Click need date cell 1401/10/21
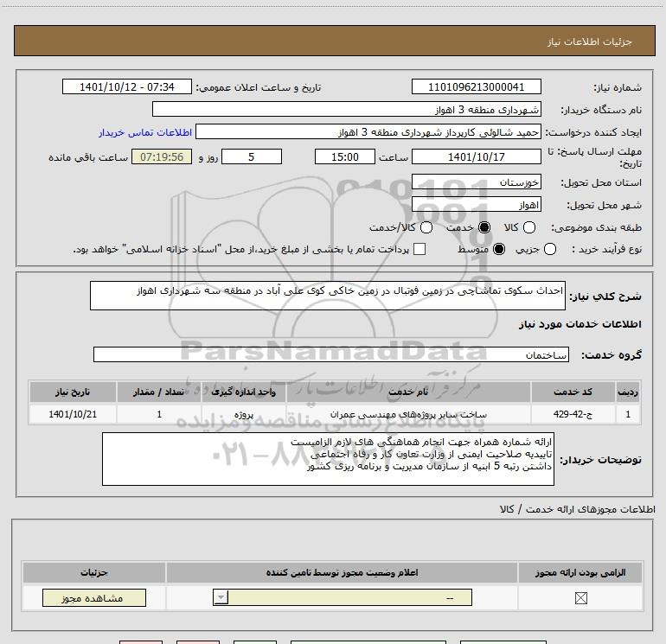This screenshot has height=644, width=666. tap(73, 414)
